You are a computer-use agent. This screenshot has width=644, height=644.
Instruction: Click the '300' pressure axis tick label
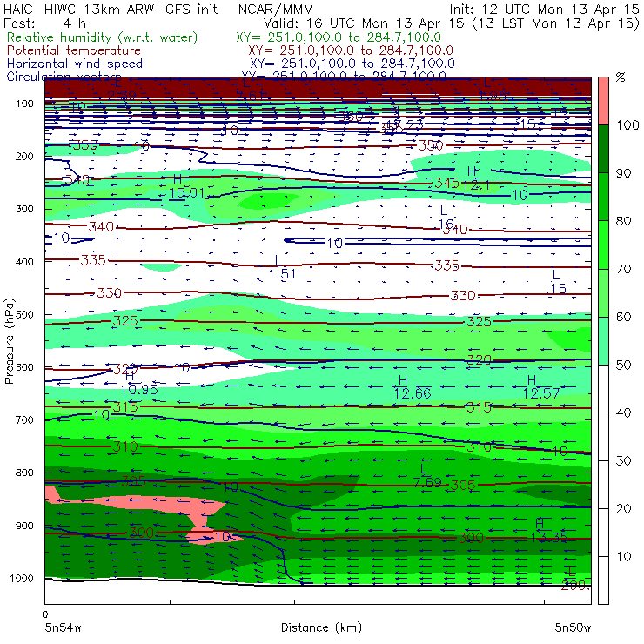[24, 209]
